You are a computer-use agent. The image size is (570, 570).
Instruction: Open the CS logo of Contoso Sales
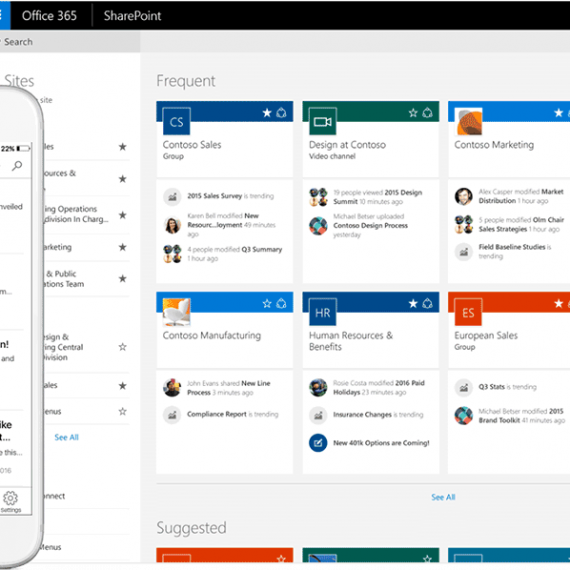click(x=176, y=121)
